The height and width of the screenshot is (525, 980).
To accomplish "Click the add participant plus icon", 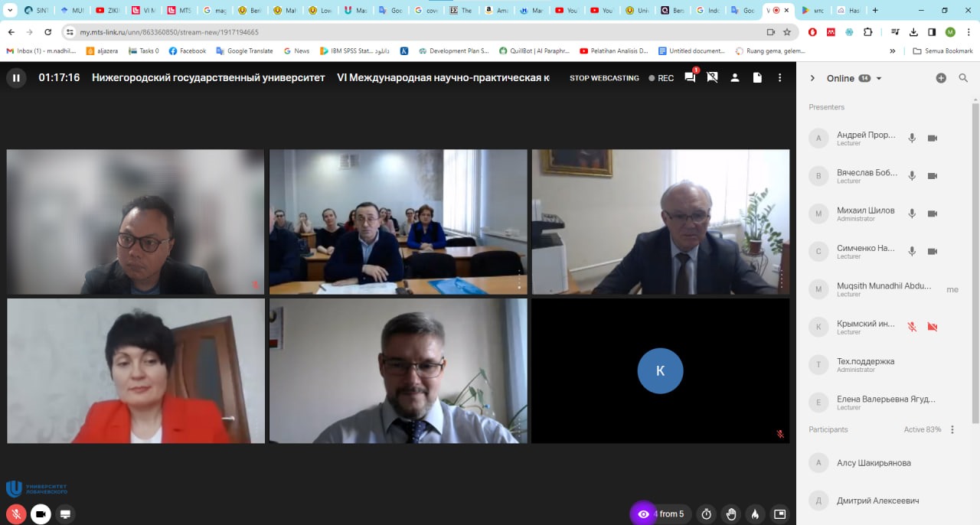I will 941,78.
